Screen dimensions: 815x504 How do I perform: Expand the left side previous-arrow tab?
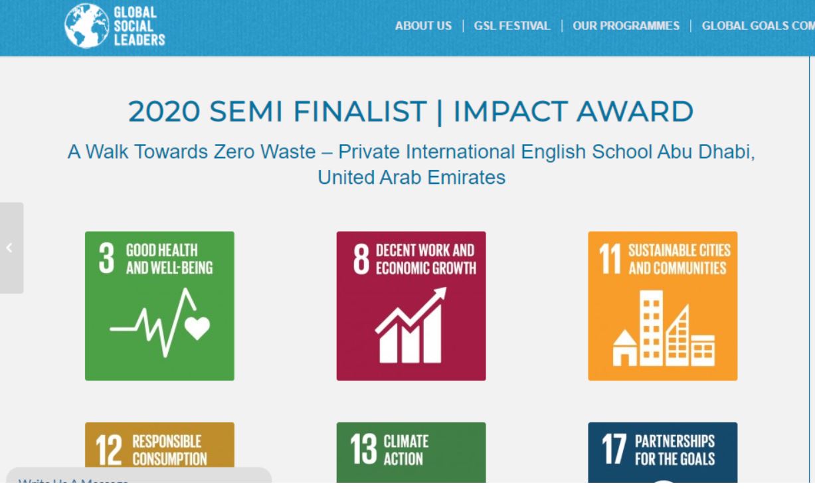coord(11,248)
